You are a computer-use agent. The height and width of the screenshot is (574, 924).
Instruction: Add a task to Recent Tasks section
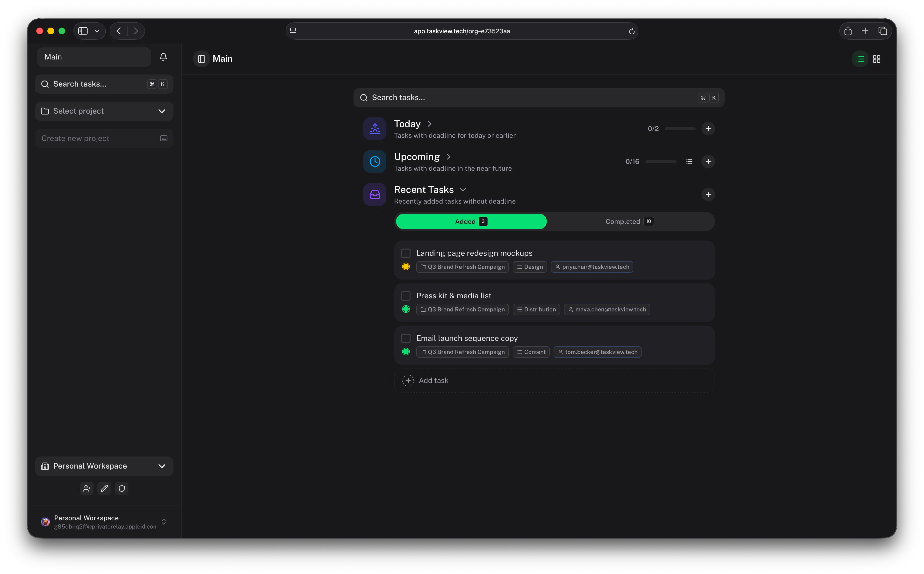pos(708,194)
